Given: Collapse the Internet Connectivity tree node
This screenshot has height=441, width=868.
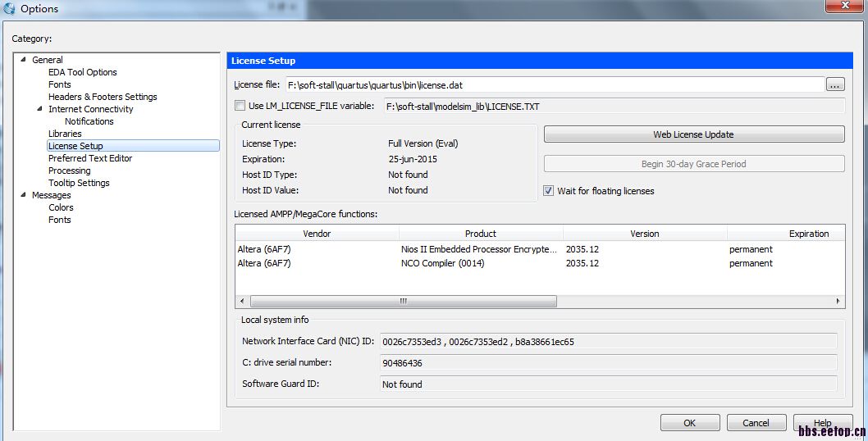Looking at the screenshot, I should click(39, 108).
